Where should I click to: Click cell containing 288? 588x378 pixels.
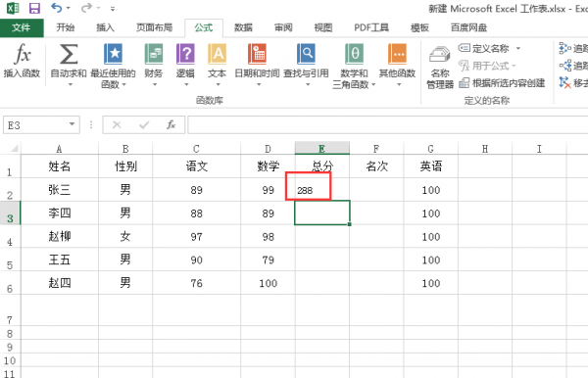tap(322, 190)
